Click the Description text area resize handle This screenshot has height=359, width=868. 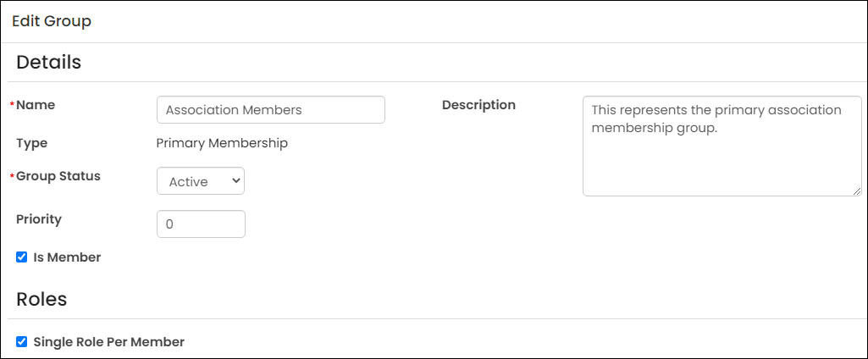point(857,191)
